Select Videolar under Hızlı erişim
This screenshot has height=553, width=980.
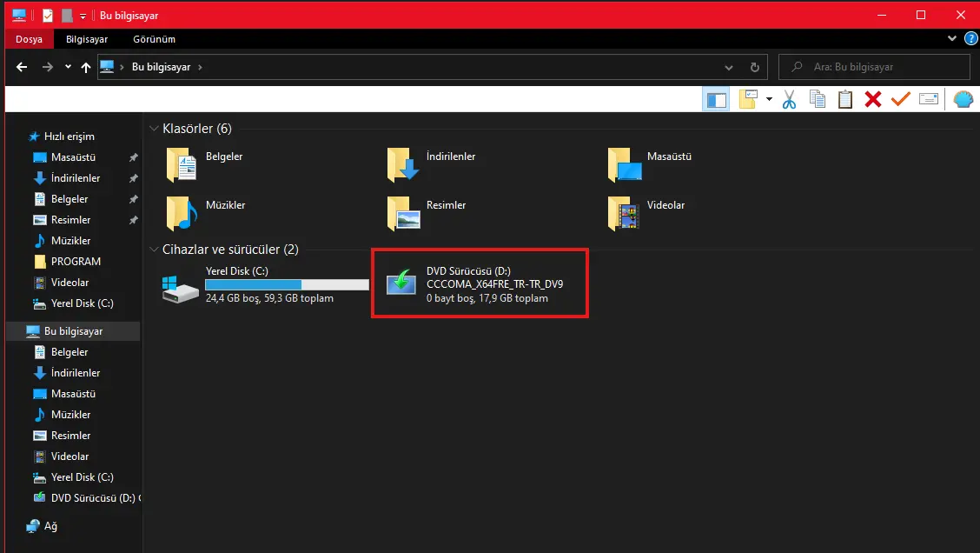(x=70, y=283)
